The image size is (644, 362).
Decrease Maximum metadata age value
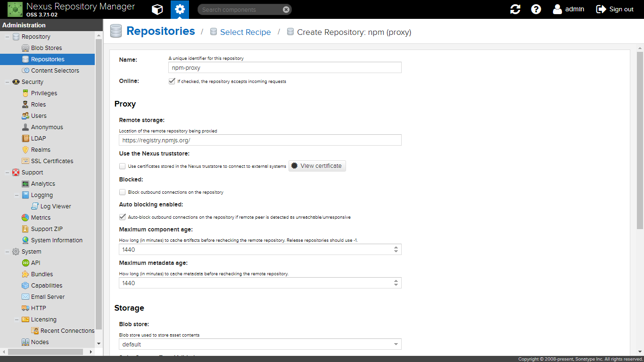coord(396,286)
